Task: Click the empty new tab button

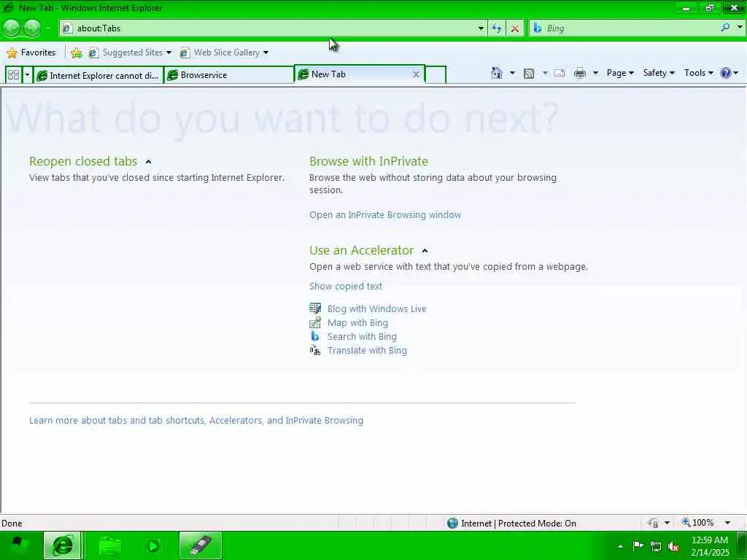Action: [x=436, y=75]
